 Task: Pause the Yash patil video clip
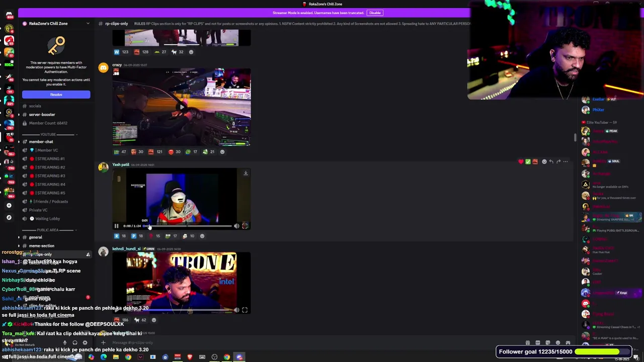click(116, 226)
